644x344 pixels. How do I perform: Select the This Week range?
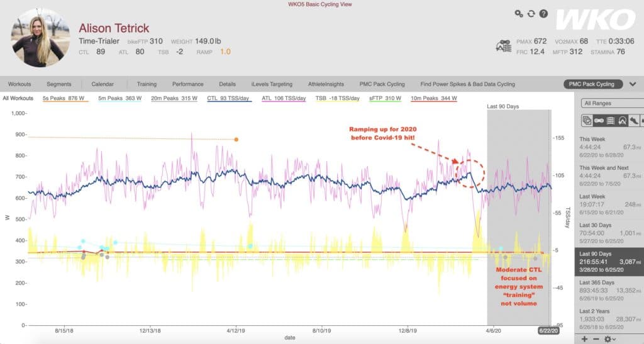609,147
